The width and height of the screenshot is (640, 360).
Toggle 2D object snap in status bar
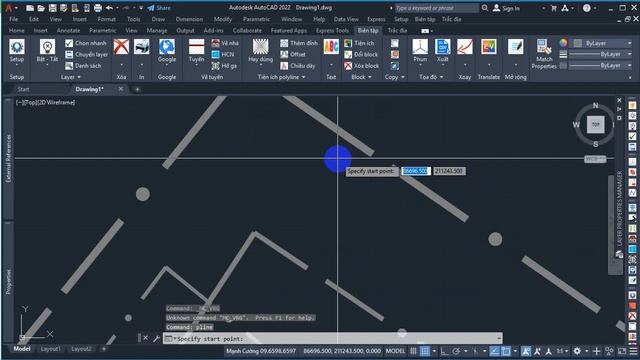click(x=506, y=351)
